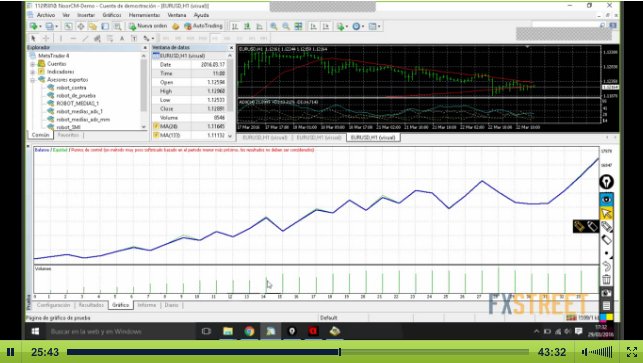Select the trendline drawing tool
The height and width of the screenshot is (363, 643).
(85, 38)
